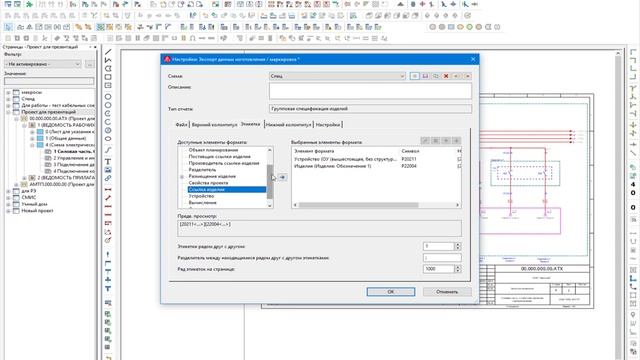Select the polygon drawing tool
The image size is (640, 360).
pos(108,69)
